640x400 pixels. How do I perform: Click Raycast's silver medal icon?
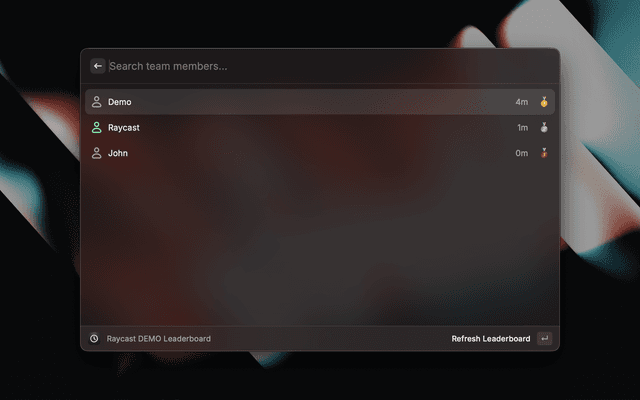[544, 128]
